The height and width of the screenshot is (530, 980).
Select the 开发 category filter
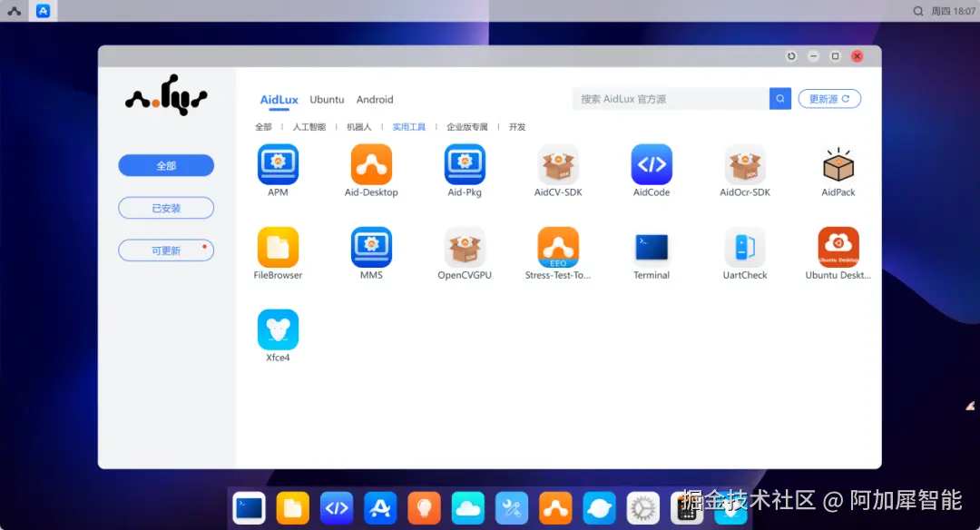[x=517, y=127]
